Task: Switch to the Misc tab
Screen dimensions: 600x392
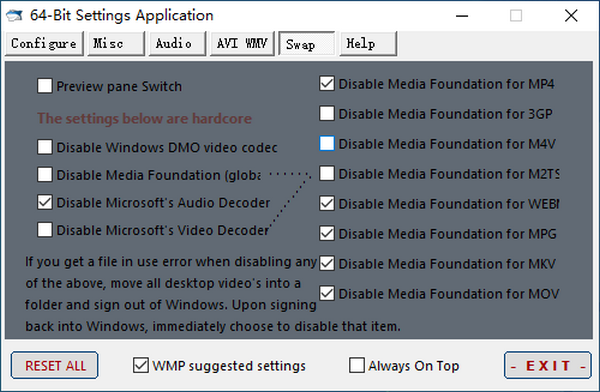Action: pos(116,44)
